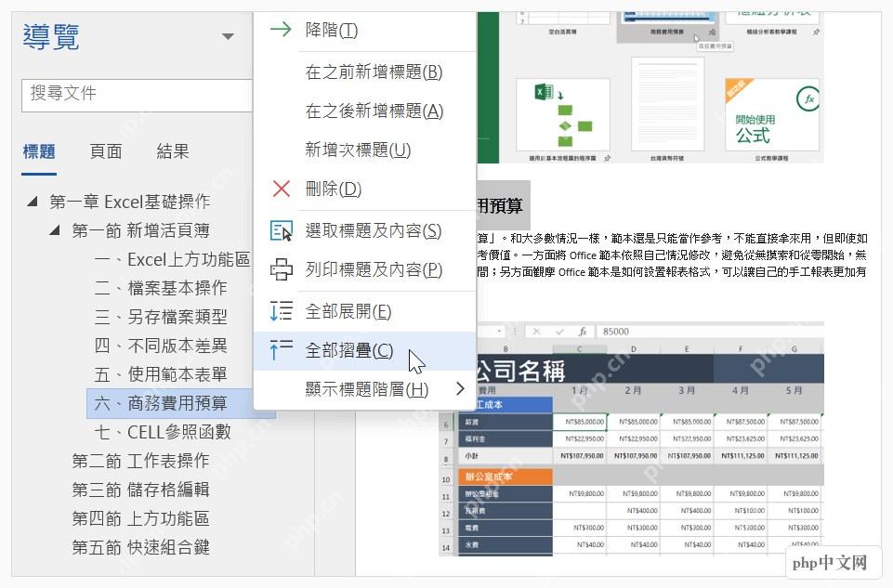Go to 五、使用範本表單 heading
Screen dimensions: 893x588
point(161,374)
